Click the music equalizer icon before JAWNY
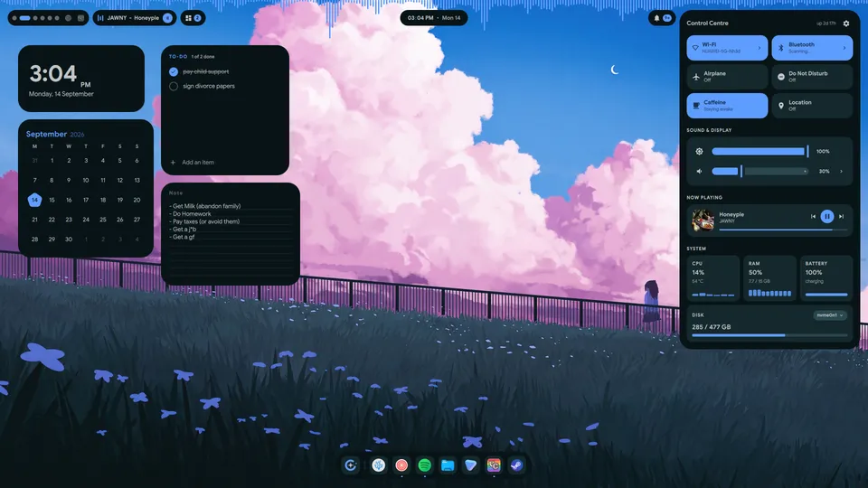Viewport: 868px width, 488px height. coord(100,18)
